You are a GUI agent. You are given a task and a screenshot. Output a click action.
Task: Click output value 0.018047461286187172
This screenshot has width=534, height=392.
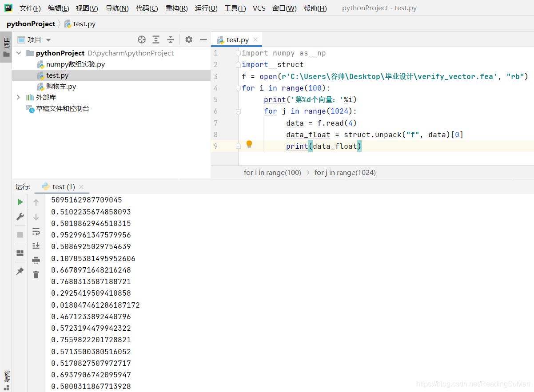[x=96, y=305]
